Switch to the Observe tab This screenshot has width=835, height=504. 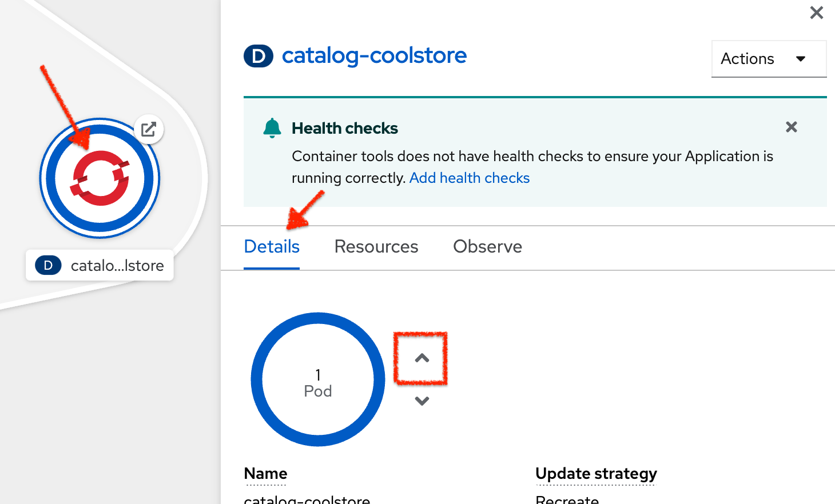488,247
